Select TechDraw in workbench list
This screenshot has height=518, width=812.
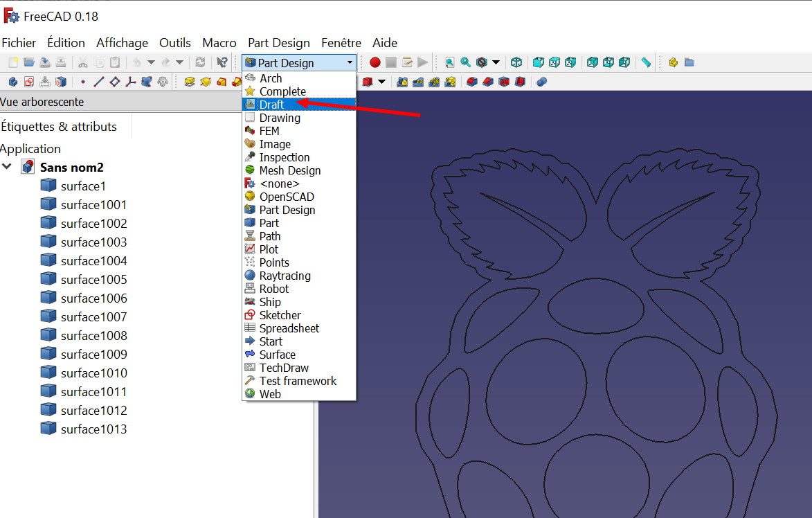point(299,368)
